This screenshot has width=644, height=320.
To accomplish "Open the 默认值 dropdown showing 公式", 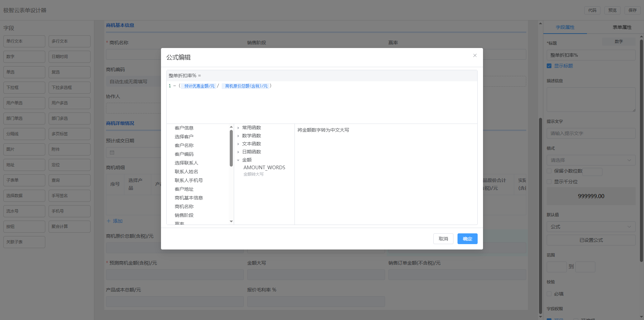I will pyautogui.click(x=591, y=227).
